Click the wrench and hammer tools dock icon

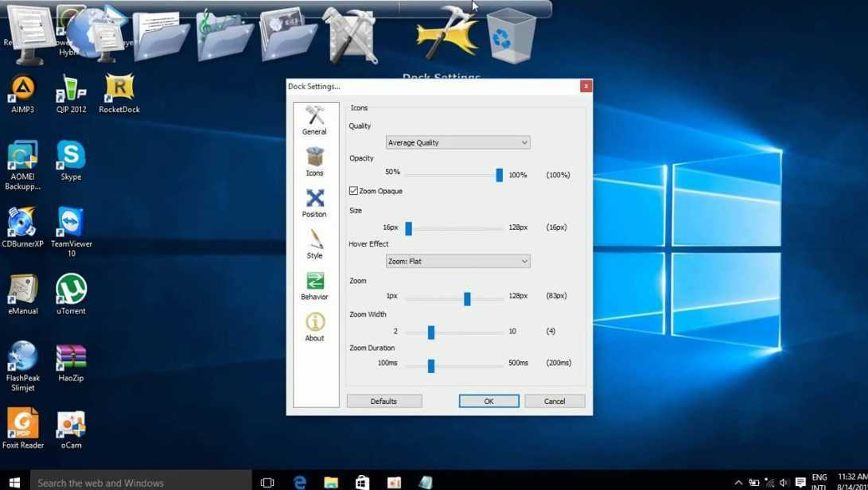(x=350, y=36)
